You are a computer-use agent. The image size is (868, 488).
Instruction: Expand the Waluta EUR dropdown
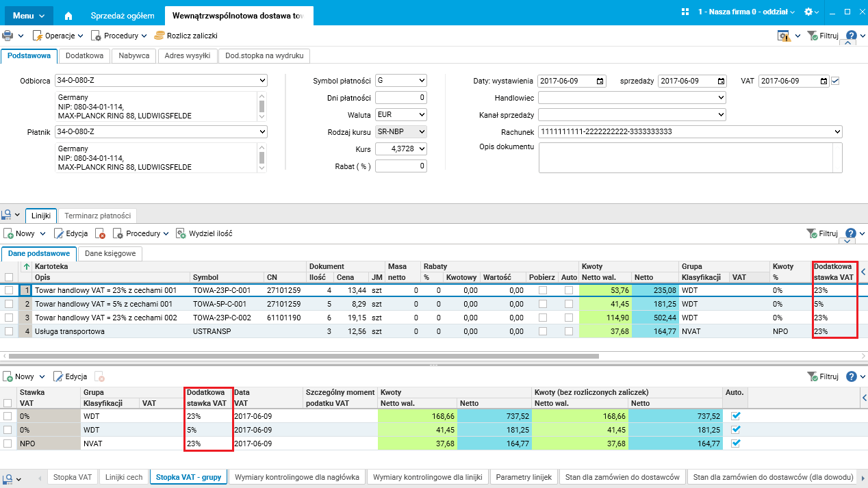[421, 114]
